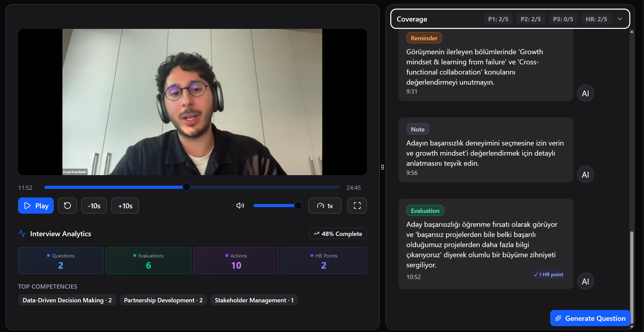Click the video timeline progress knob
Screen dimensions: 644x332
[187, 187]
